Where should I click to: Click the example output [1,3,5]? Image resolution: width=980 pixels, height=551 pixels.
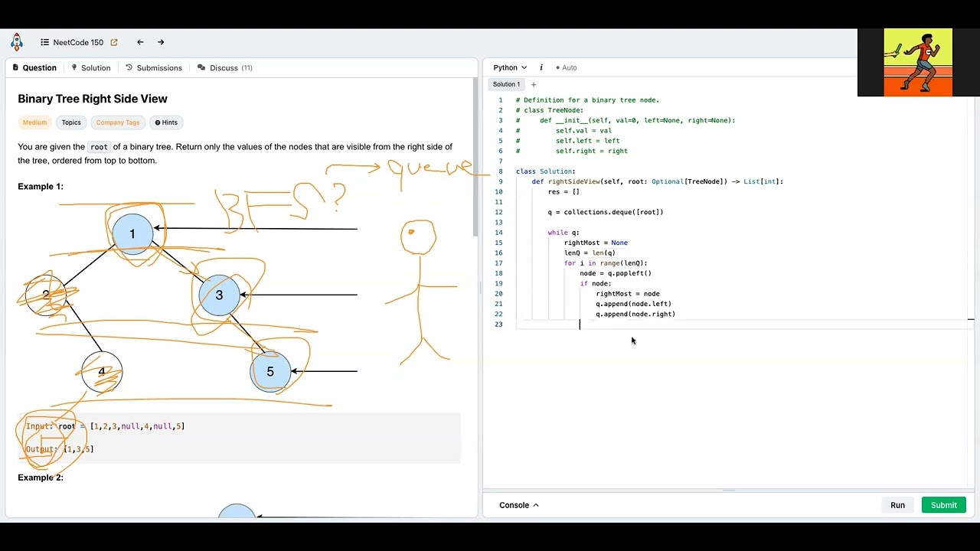[x=78, y=449]
